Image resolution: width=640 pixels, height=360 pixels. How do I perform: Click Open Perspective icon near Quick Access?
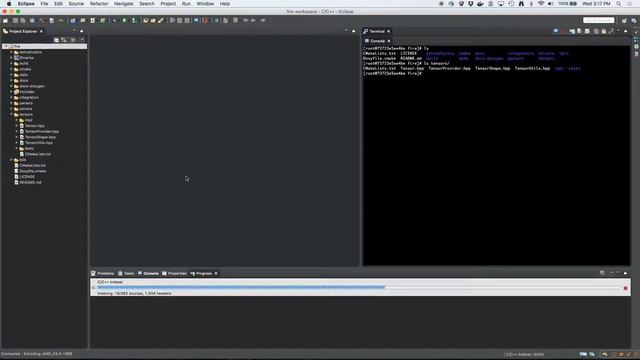click(624, 20)
